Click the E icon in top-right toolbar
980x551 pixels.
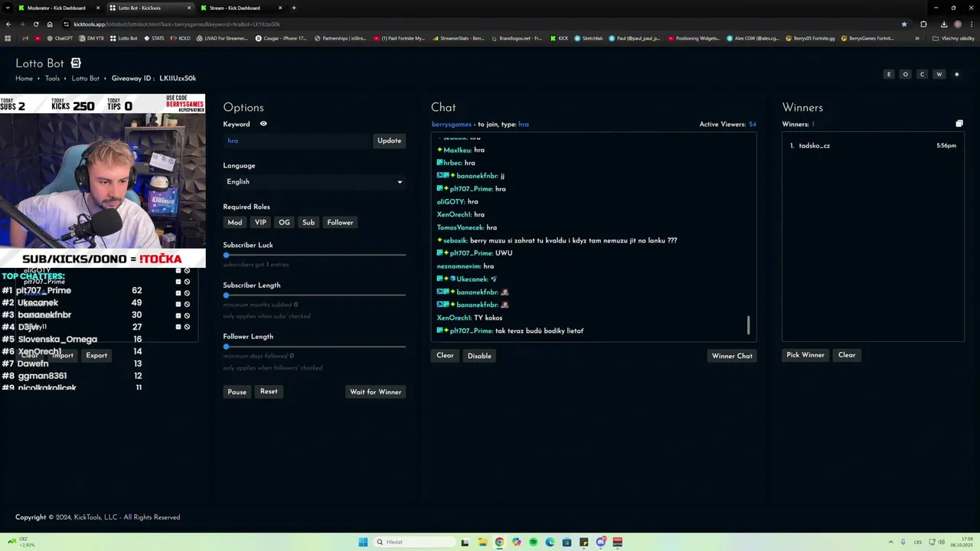click(889, 74)
